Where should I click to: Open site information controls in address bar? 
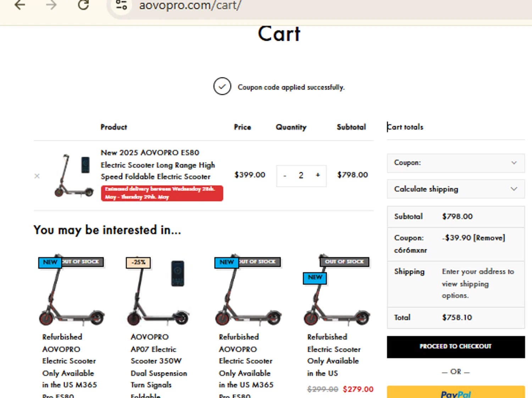[x=121, y=5]
